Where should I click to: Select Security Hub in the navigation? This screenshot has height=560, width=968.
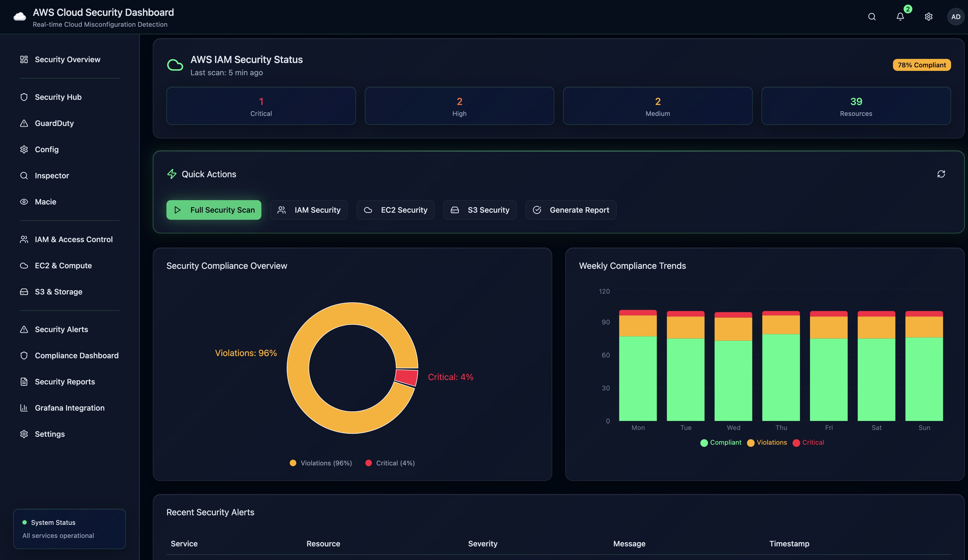tap(58, 97)
